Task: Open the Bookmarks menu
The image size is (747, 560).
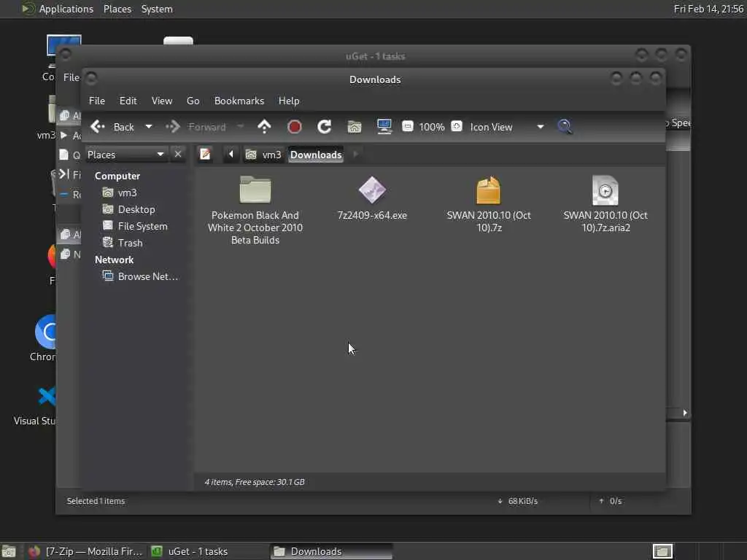Action: (x=239, y=101)
